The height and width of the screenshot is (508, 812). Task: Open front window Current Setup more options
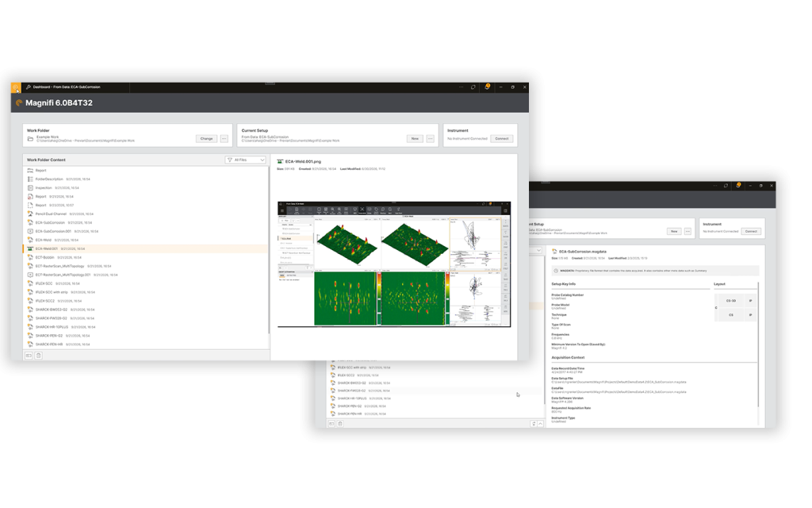point(431,138)
